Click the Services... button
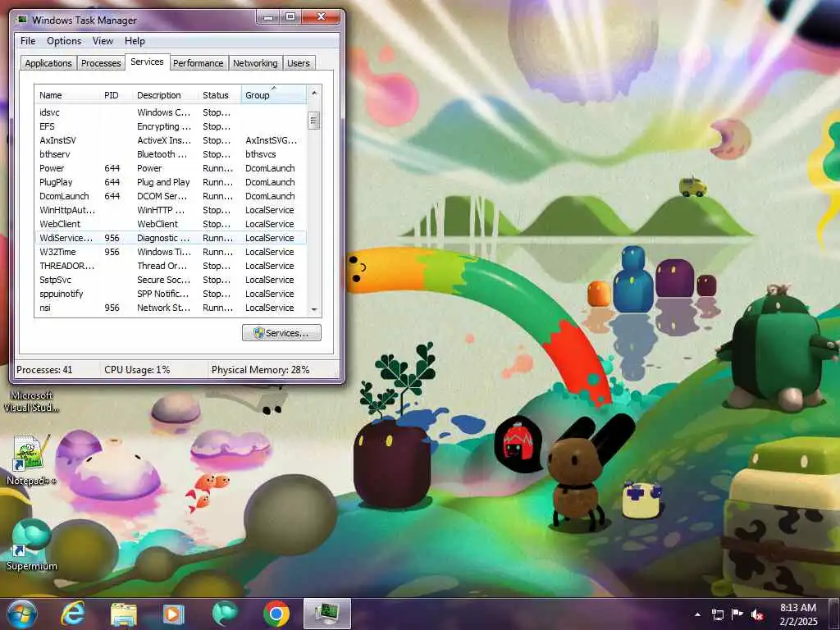Viewport: 840px width, 630px height. click(282, 333)
